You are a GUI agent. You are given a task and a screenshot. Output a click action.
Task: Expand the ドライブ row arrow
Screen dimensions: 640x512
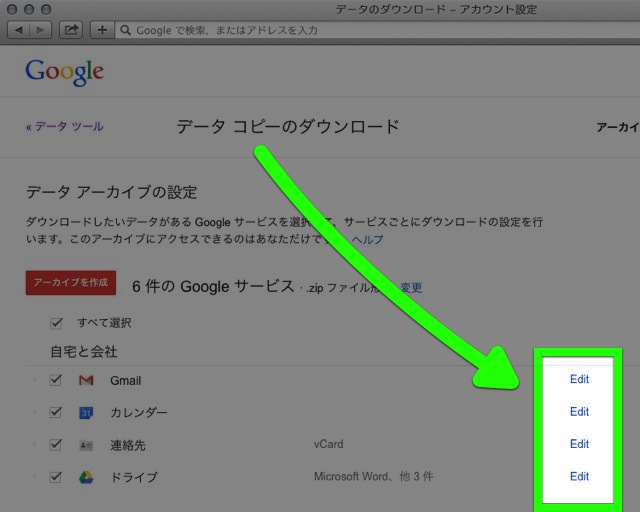(34, 476)
